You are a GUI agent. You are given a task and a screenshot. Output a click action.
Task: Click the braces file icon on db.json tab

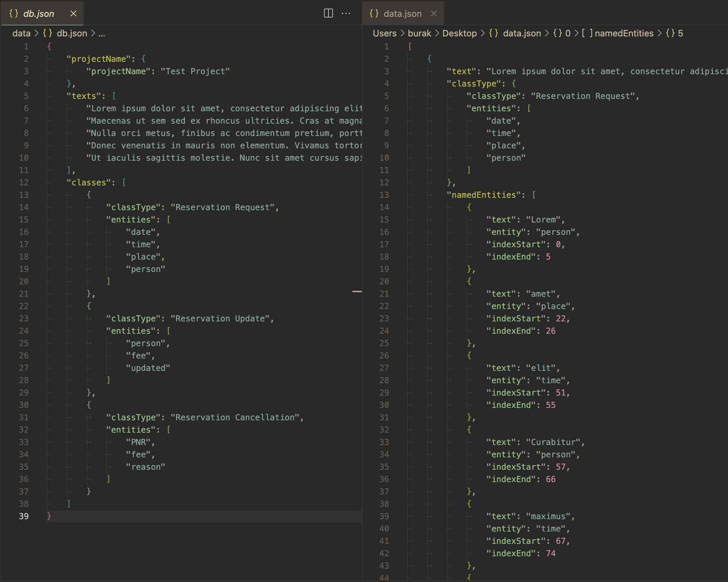pyautogui.click(x=13, y=13)
